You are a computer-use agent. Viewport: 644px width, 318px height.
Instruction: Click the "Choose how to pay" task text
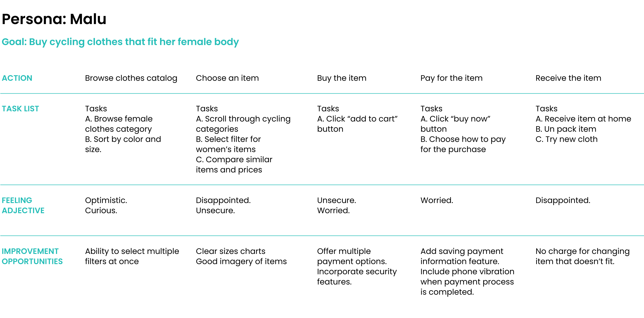point(463,144)
